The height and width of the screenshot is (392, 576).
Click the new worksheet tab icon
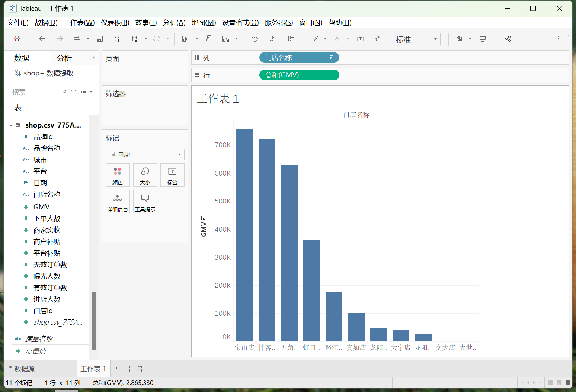[116, 369]
